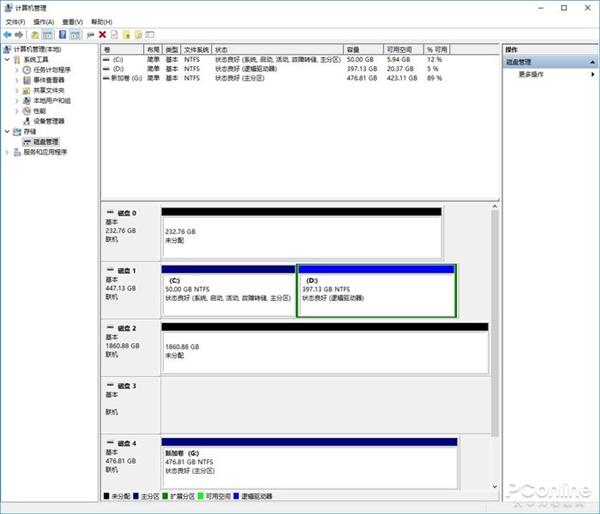Screen dimensions: 600x514
Task: Expand the More Actions (更多操作) arrow
Action: click(x=592, y=74)
